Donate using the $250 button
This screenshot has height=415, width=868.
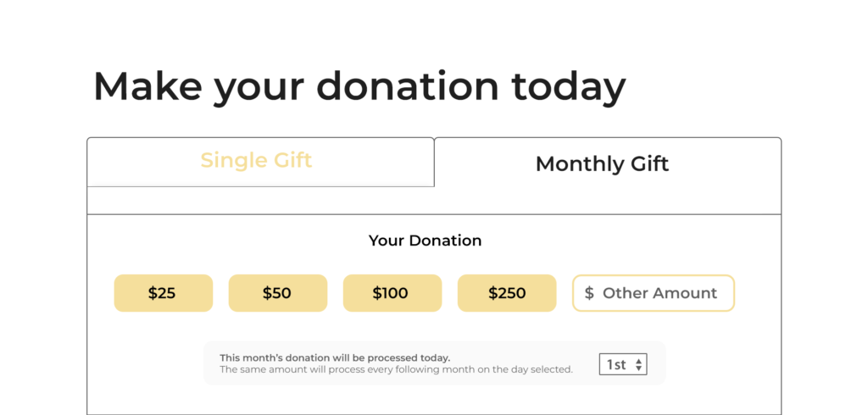(506, 293)
